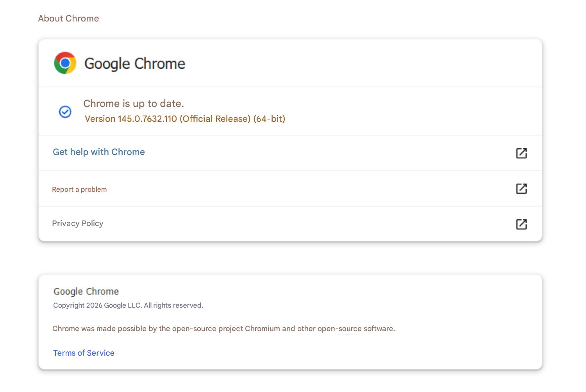Click the About Chrome page heading

pyautogui.click(x=68, y=18)
